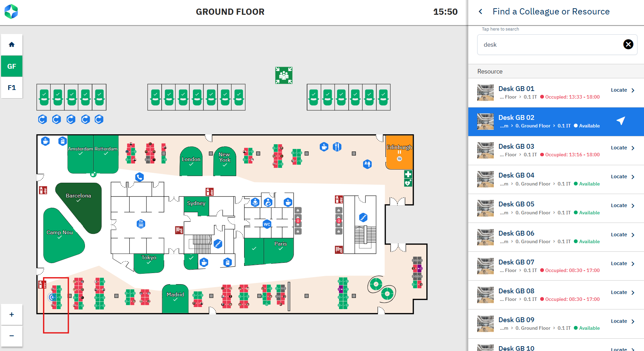Click the WC restroom icon on map

[x=267, y=224]
